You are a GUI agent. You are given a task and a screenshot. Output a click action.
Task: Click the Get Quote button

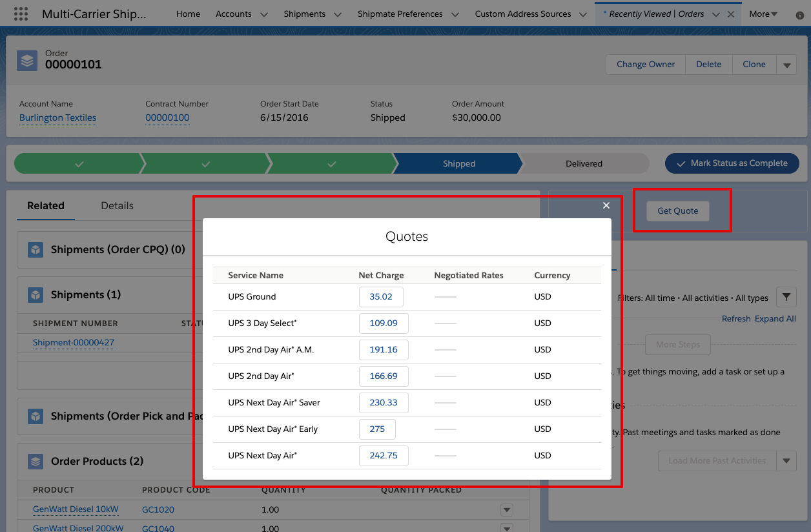pos(678,211)
